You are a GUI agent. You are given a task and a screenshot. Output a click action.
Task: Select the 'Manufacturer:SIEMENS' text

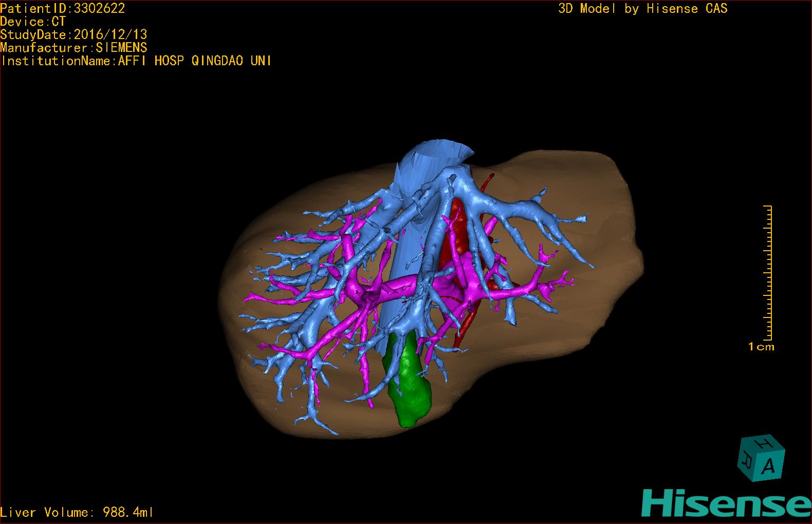(73, 48)
